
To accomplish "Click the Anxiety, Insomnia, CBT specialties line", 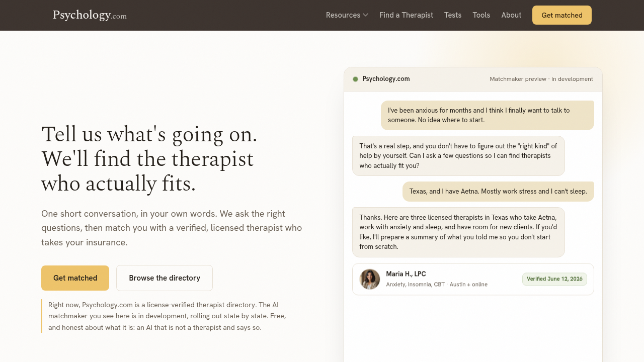I will pyautogui.click(x=437, y=285).
